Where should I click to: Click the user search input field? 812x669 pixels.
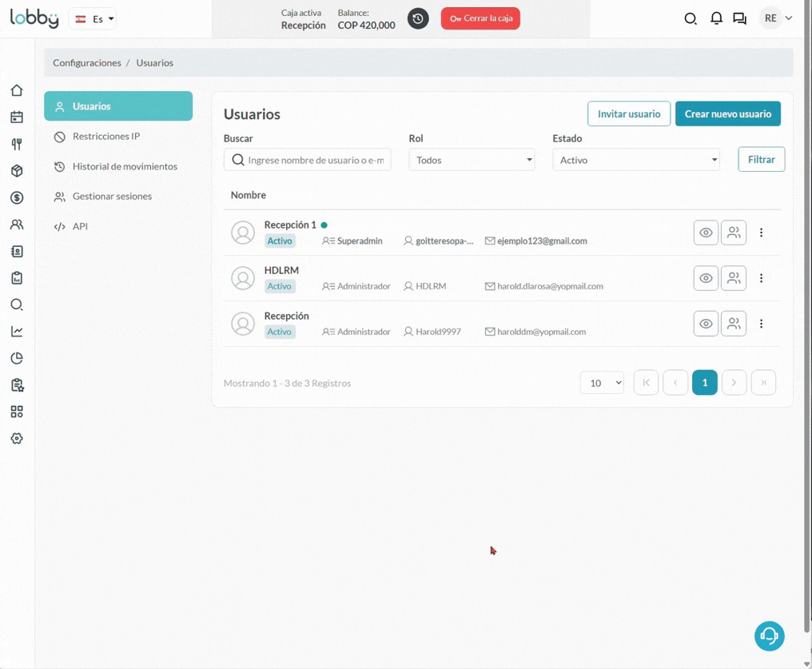click(315, 160)
